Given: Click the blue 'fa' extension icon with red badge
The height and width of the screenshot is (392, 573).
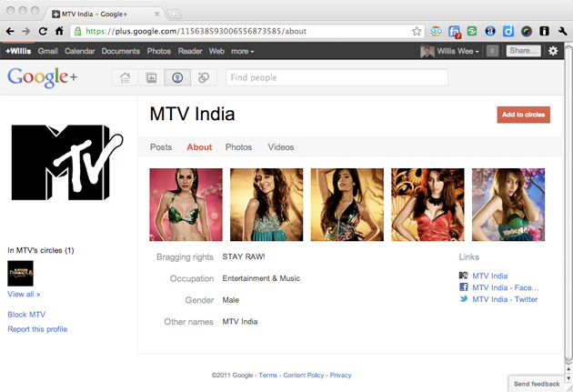Looking at the screenshot, I should (x=454, y=32).
